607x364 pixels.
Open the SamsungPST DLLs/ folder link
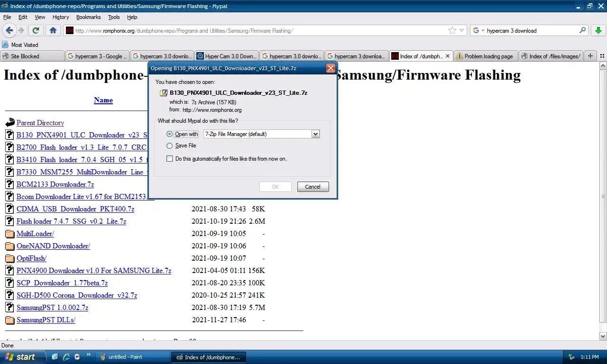pyautogui.click(x=46, y=320)
